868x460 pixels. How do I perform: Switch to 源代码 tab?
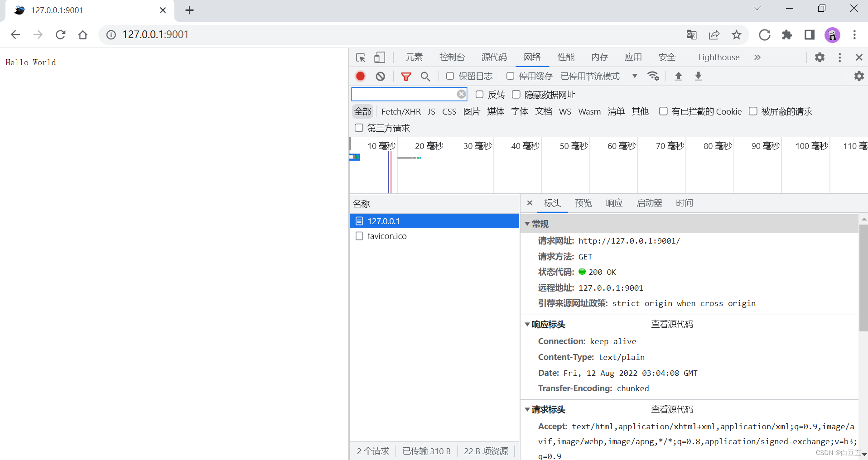[x=494, y=57]
